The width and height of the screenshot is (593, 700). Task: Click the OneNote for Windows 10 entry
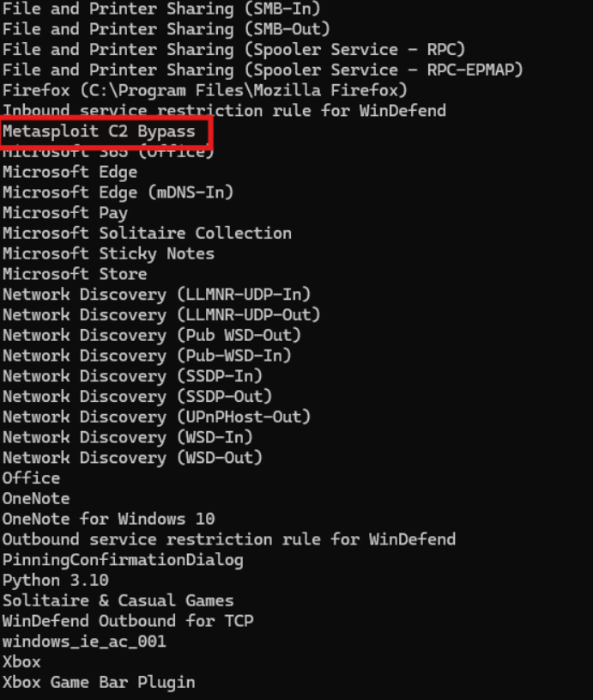(108, 519)
